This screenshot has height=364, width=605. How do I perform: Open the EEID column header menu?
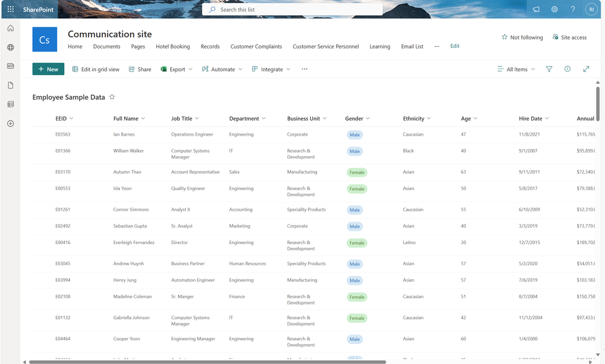click(x=64, y=119)
